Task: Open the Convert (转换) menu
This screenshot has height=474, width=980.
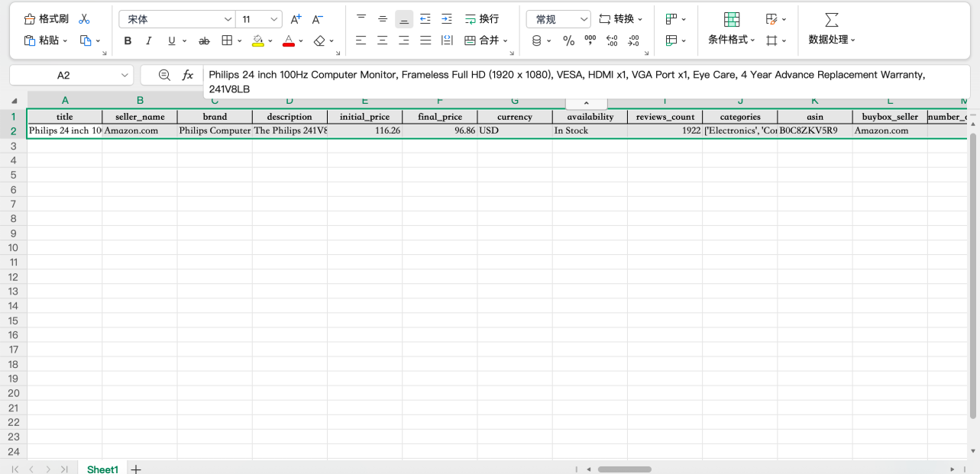Action: coord(621,19)
